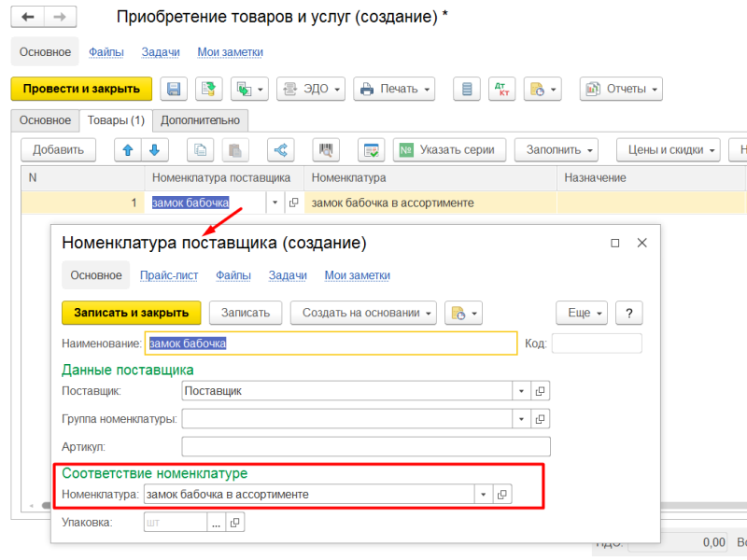Go forward with the right arrow button
Image resolution: width=747 pixels, height=560 pixels.
click(60, 17)
